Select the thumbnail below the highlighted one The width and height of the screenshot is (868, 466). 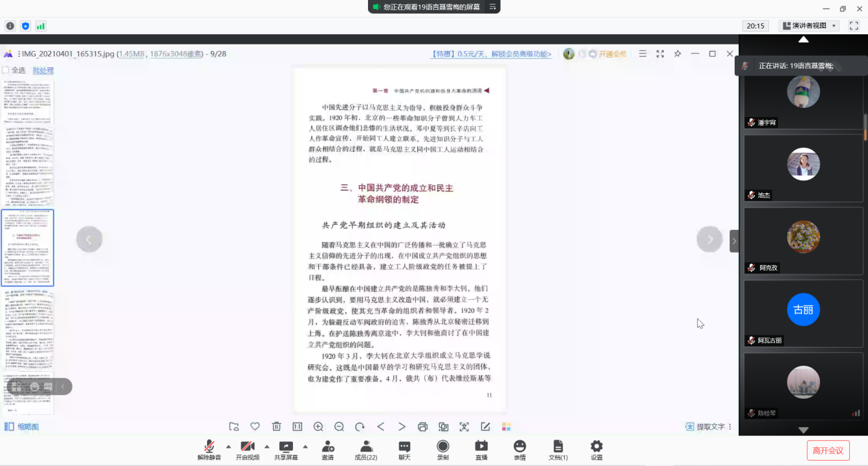(27, 330)
